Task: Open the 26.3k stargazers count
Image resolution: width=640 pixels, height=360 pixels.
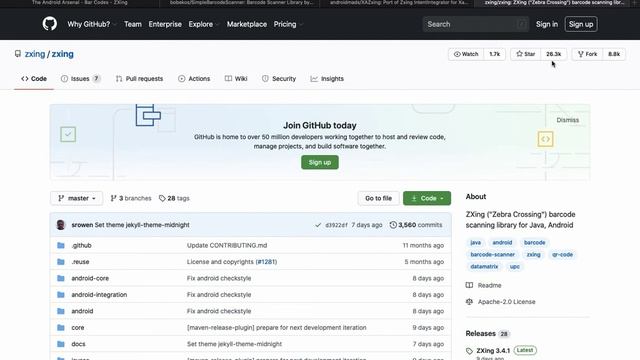Action: click(x=553, y=54)
